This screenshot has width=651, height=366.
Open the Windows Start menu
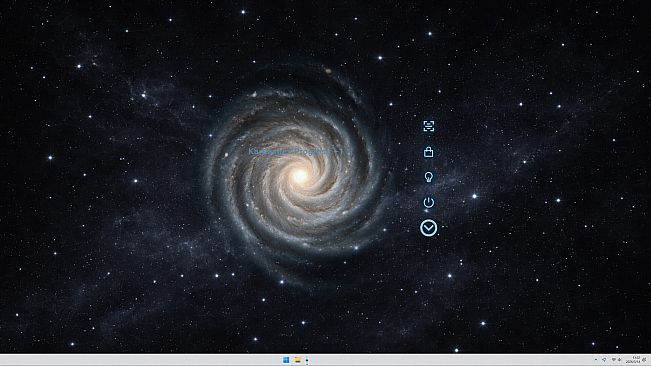286,360
